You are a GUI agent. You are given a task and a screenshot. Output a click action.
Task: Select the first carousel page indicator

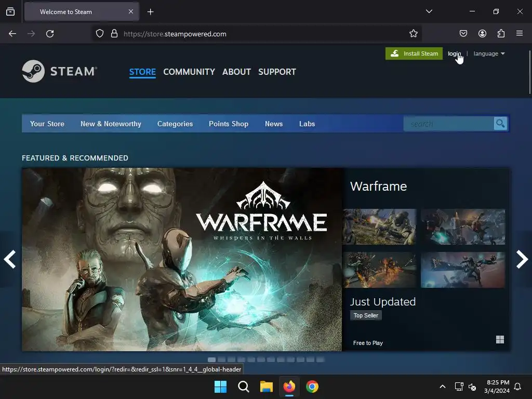pos(212,360)
